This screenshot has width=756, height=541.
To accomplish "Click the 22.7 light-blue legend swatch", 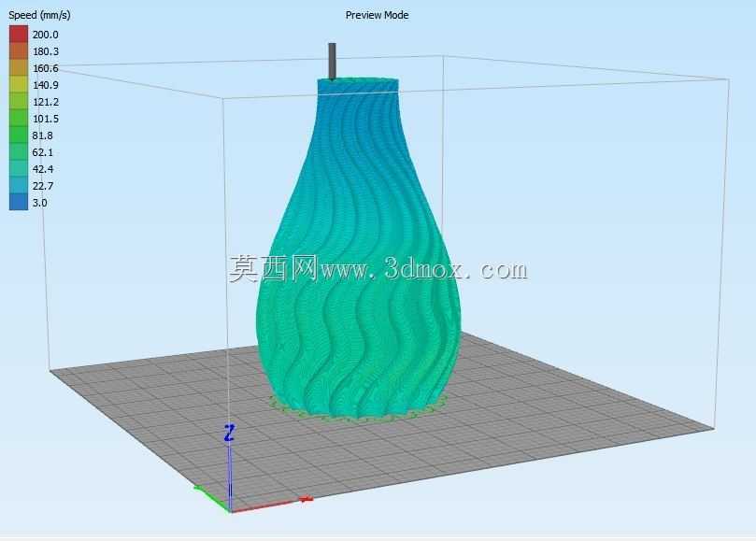I will click(19, 186).
